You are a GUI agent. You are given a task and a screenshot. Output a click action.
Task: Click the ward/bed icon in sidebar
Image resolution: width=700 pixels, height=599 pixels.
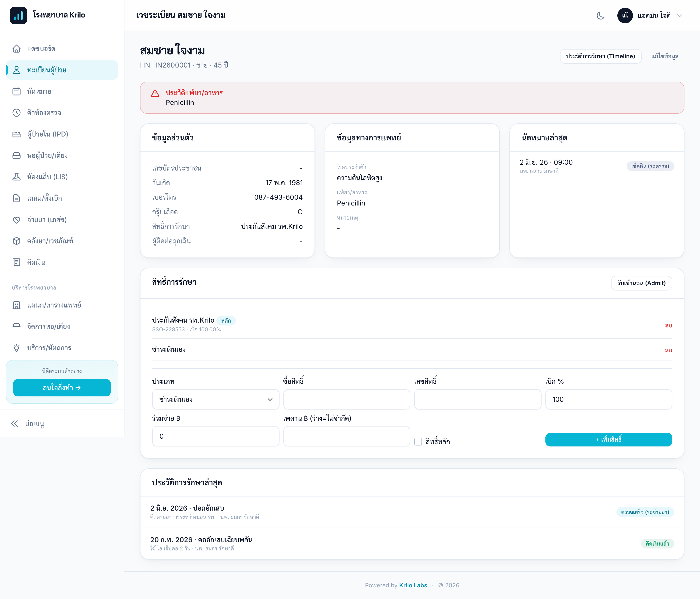click(17, 156)
